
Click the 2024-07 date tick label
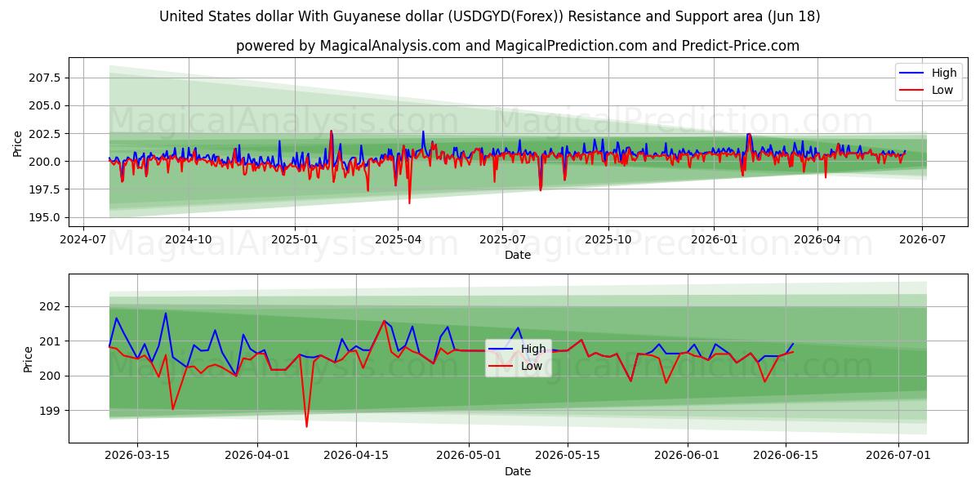click(84, 239)
